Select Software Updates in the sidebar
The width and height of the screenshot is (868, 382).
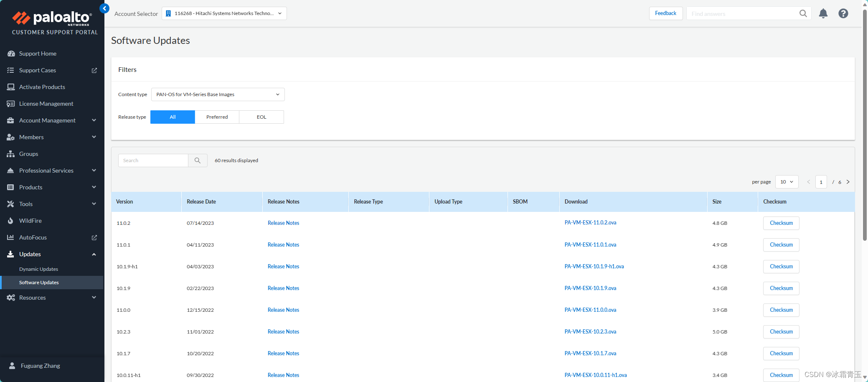39,282
